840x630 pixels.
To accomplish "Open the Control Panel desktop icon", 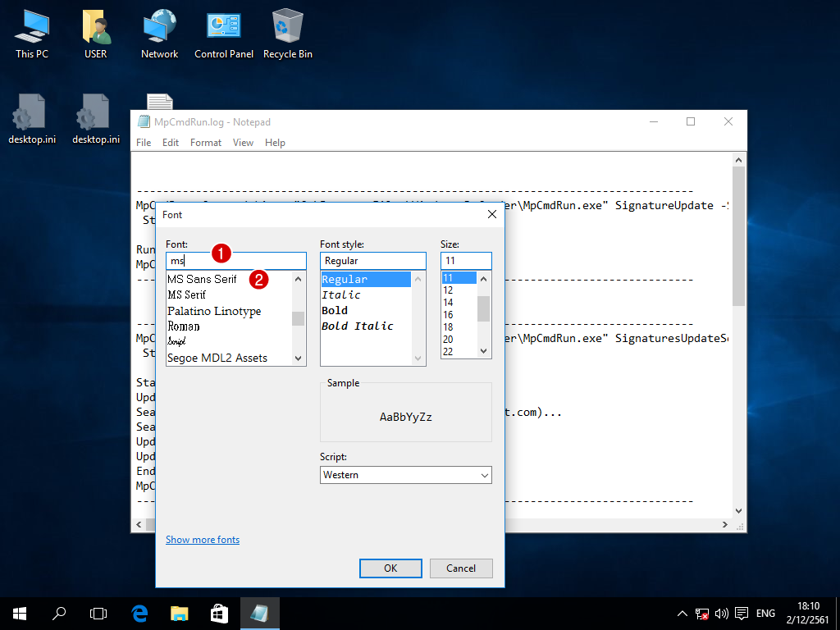I will 223,34.
